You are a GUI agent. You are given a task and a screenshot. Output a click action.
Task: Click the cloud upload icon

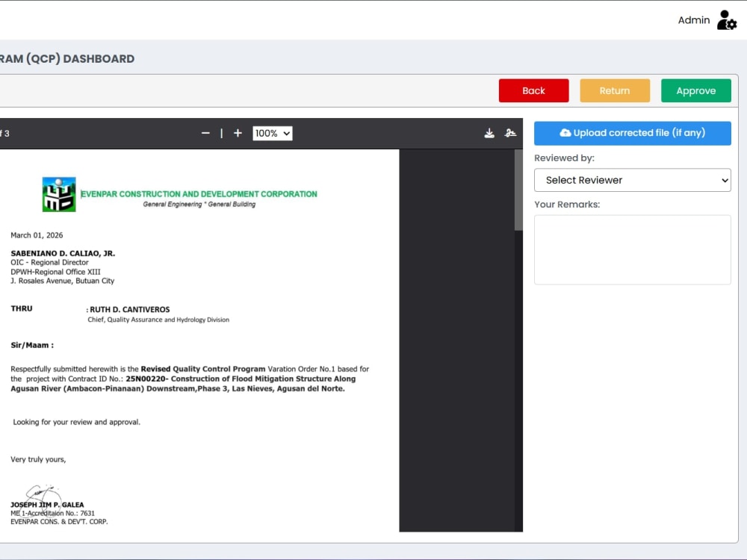pos(565,133)
